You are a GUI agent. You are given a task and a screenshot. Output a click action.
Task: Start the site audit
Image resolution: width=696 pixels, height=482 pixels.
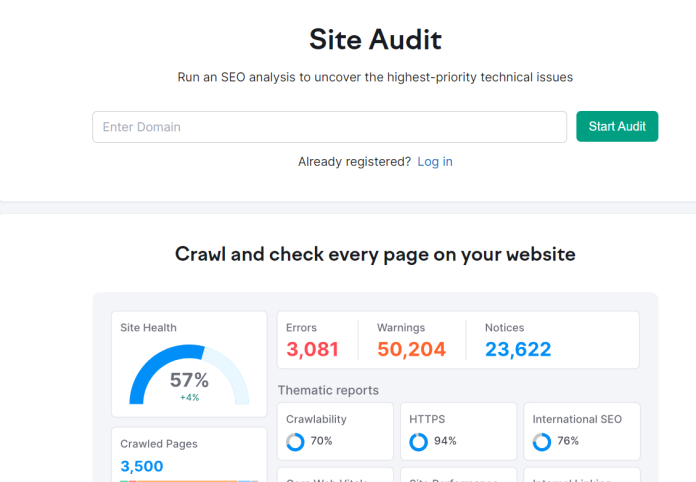[x=617, y=126]
